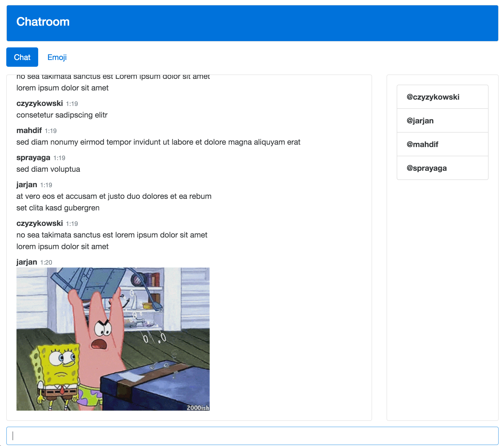Viewport: 504px width, 446px height.
Task: Click the '2000ish' watermark on GIF
Action: click(x=198, y=408)
